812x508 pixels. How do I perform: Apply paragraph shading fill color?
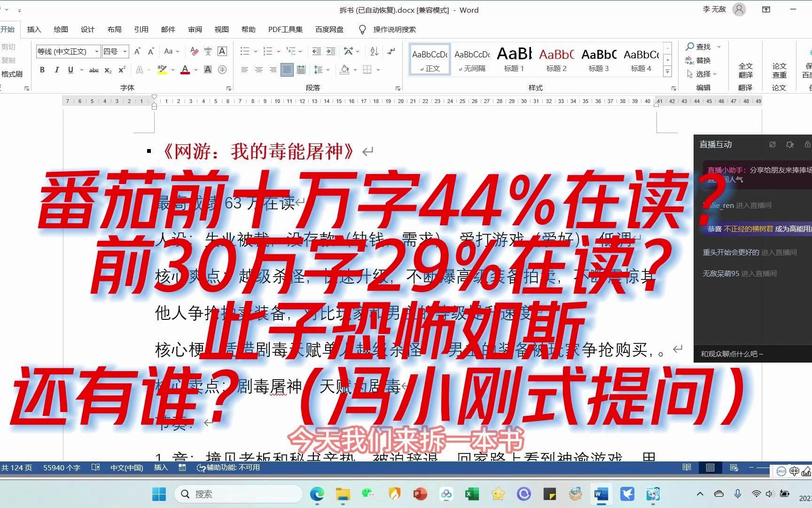(344, 70)
